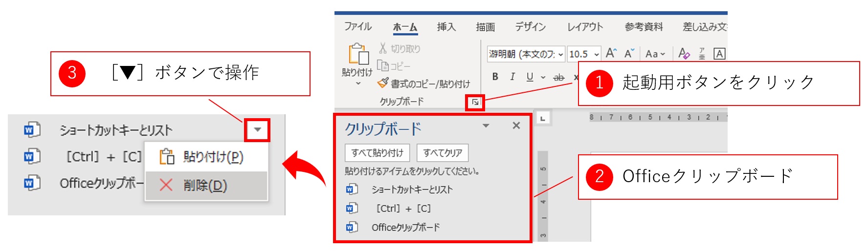Screen dimensions: 868x252
Task: Click the Phonetic Guide (ruby) icon
Action: coord(702,54)
